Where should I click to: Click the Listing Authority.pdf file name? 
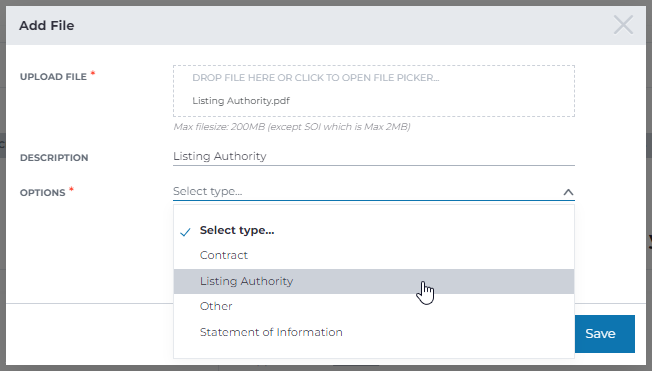pos(241,101)
